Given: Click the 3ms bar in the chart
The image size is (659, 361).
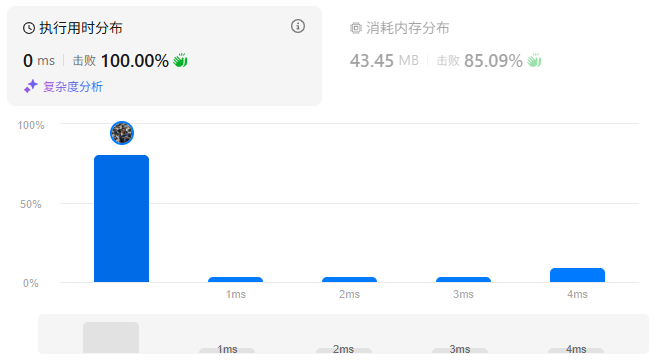Looking at the screenshot, I should (463, 279).
